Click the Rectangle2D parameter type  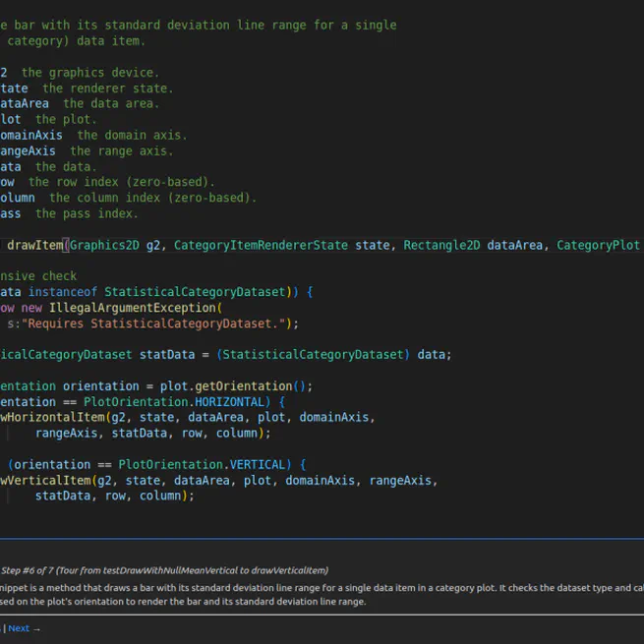[441, 245]
